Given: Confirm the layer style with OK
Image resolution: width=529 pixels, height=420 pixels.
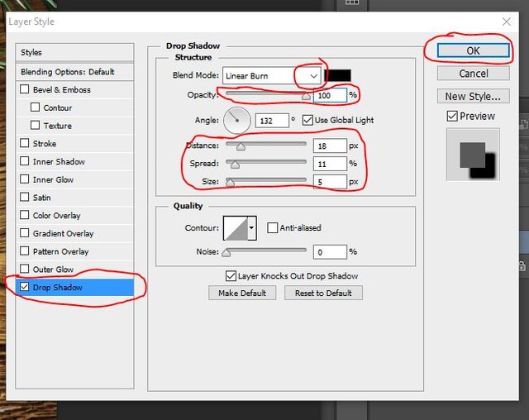Looking at the screenshot, I should 473,50.
